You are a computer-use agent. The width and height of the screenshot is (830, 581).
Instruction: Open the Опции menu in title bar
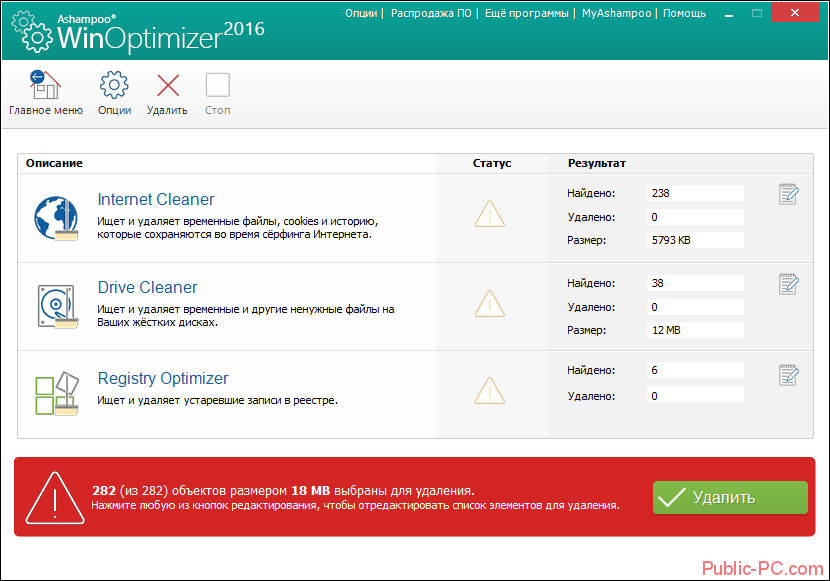point(361,14)
